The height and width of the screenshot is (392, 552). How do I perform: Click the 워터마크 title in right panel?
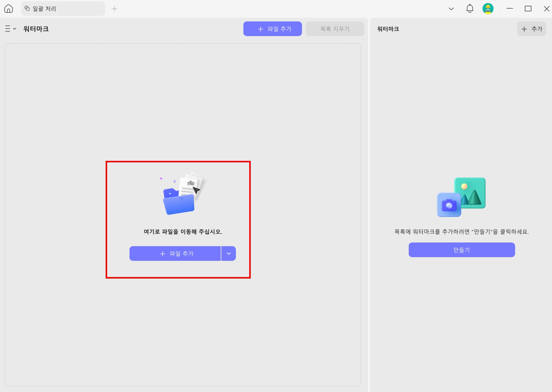point(388,29)
